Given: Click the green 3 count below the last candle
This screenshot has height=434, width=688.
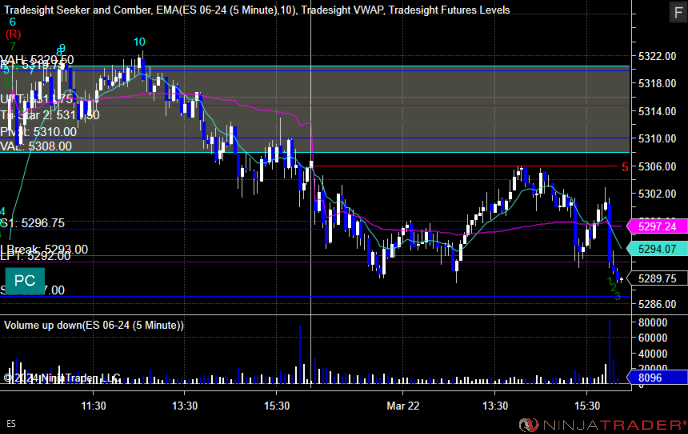Looking at the screenshot, I should 617,296.
